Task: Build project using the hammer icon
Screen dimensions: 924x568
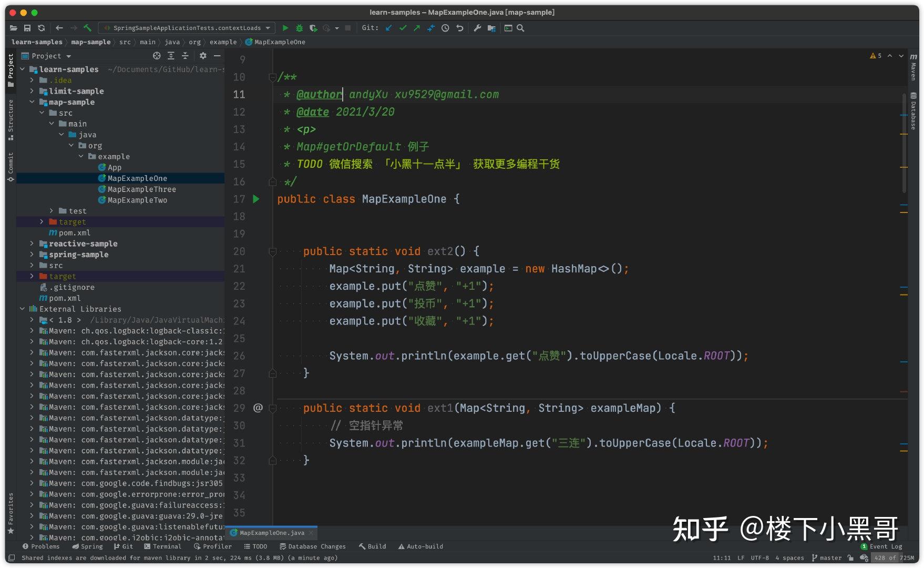Action: (88, 28)
